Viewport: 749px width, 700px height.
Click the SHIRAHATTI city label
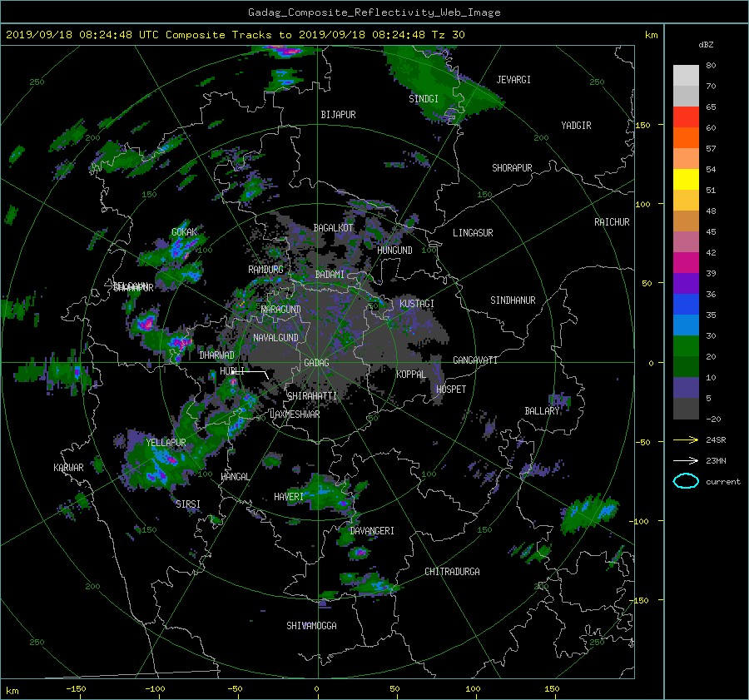tap(312, 396)
